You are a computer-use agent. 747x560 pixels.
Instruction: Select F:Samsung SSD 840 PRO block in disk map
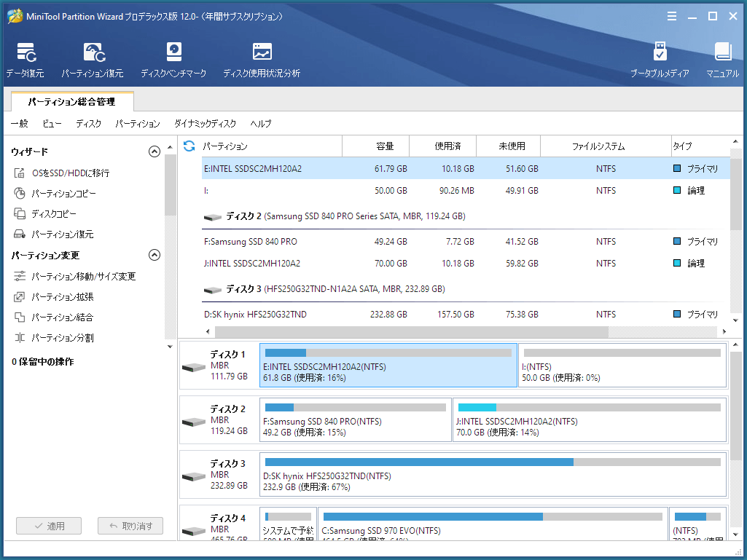356,420
